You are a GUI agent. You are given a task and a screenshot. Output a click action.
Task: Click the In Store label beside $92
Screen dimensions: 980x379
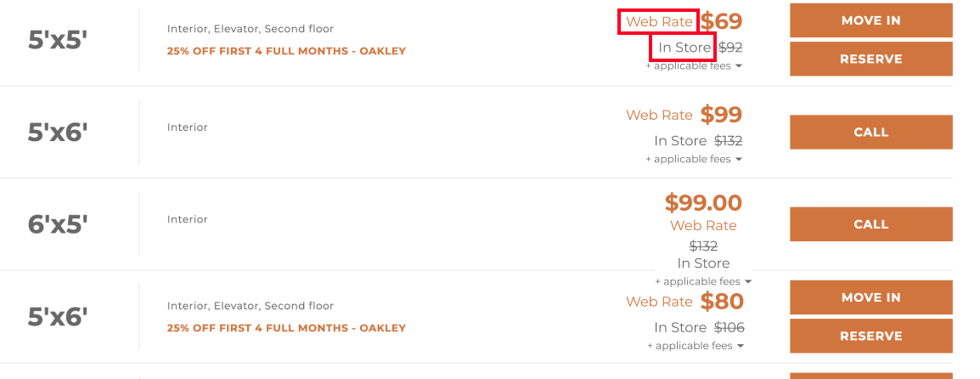click(684, 48)
